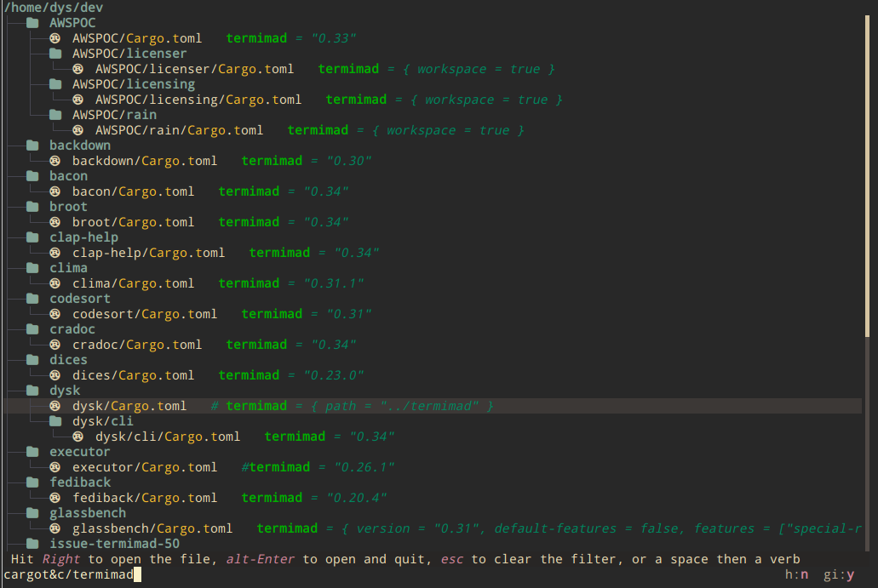Image resolution: width=878 pixels, height=588 pixels.
Task: Click the /home/dys/dev root path
Action: [x=54, y=8]
